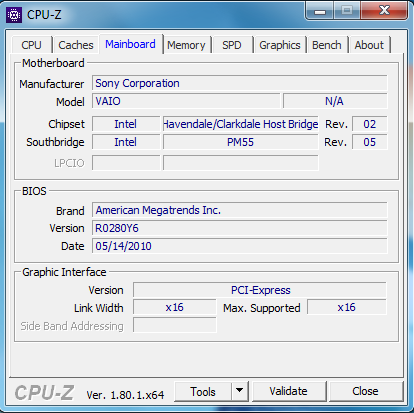Click the CPU-Z app icon in title bar
The height and width of the screenshot is (413, 414).
tap(14, 15)
